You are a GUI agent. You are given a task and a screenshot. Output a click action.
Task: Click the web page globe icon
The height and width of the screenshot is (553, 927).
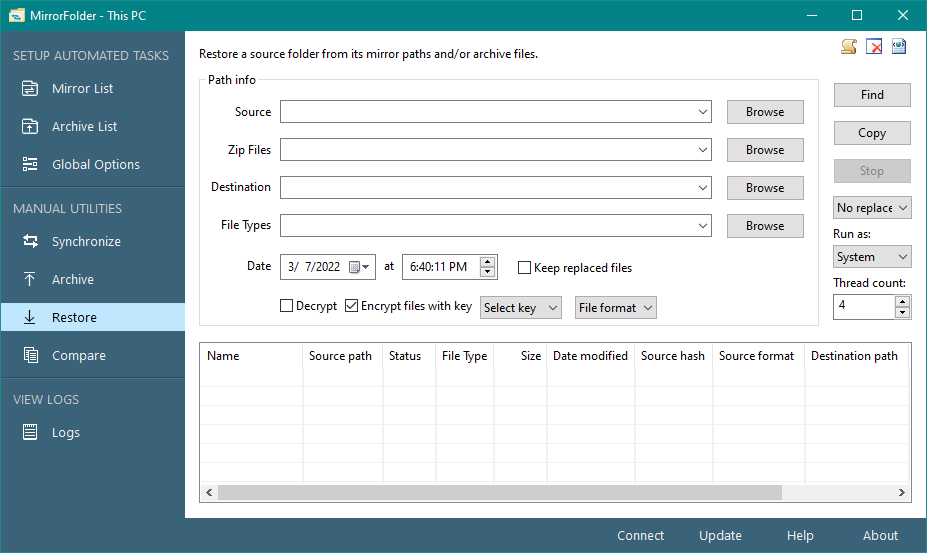pos(899,46)
